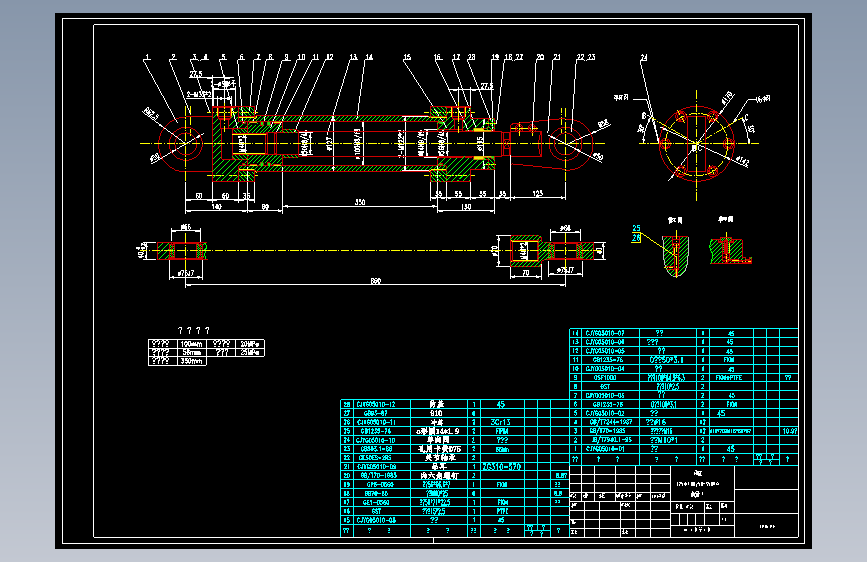Click balloon number 1 above the cylinder section

147,57
